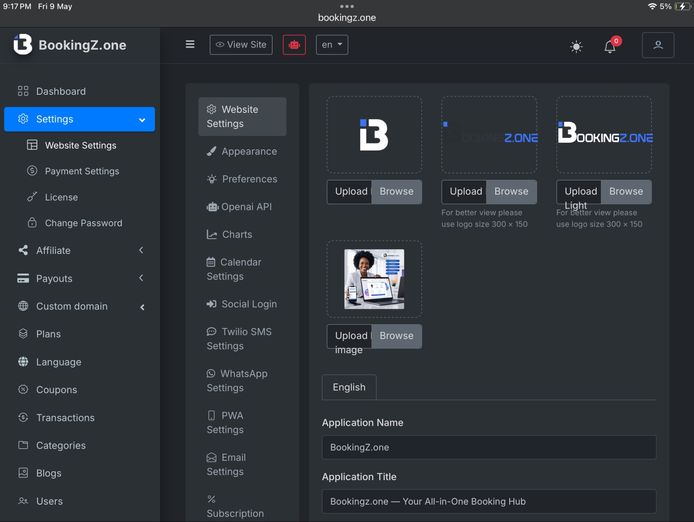Open the notifications bell
Screen dimensions: 694x522
(x=610, y=46)
